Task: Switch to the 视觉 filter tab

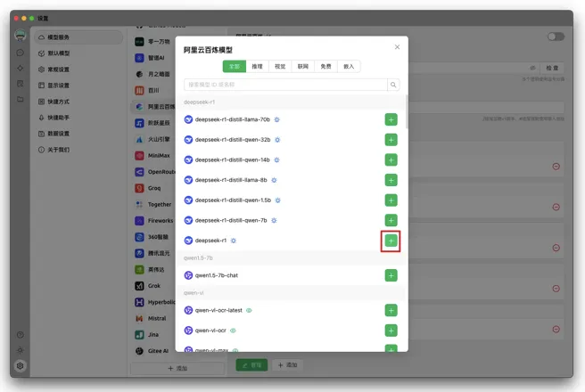Action: (x=280, y=66)
